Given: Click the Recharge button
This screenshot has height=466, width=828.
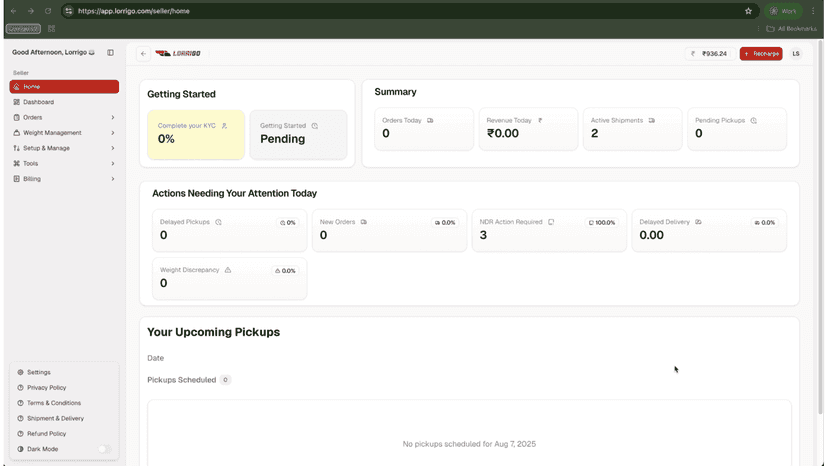Looking at the screenshot, I should 761,53.
